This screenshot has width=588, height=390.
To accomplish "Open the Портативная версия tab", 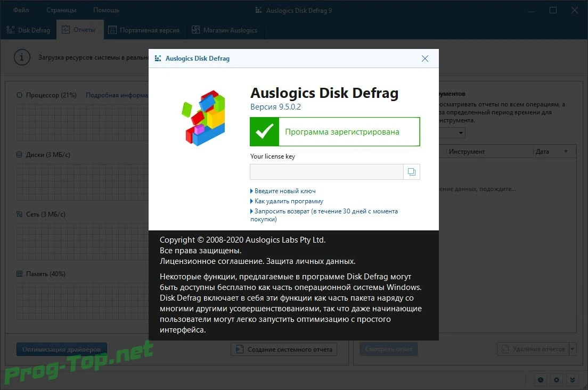I will (144, 30).
